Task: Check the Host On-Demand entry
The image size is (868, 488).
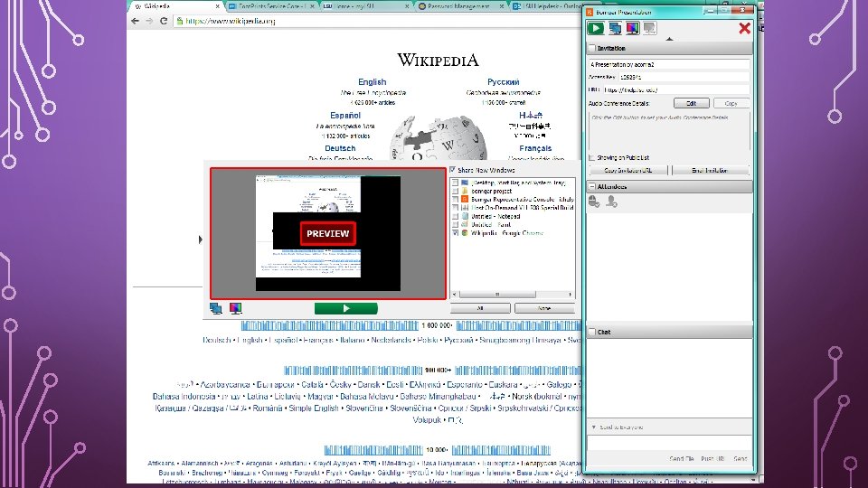Action: (455, 208)
